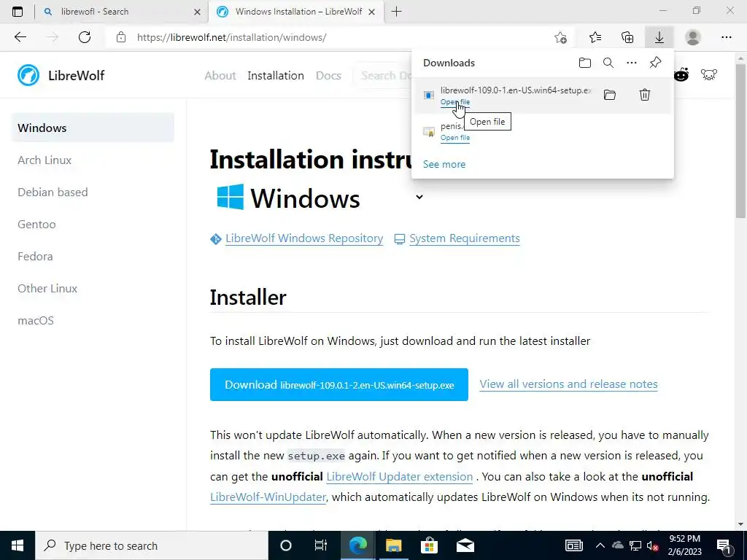This screenshot has width=747, height=560.
Task: Open Mail app from taskbar
Action: [x=465, y=545]
